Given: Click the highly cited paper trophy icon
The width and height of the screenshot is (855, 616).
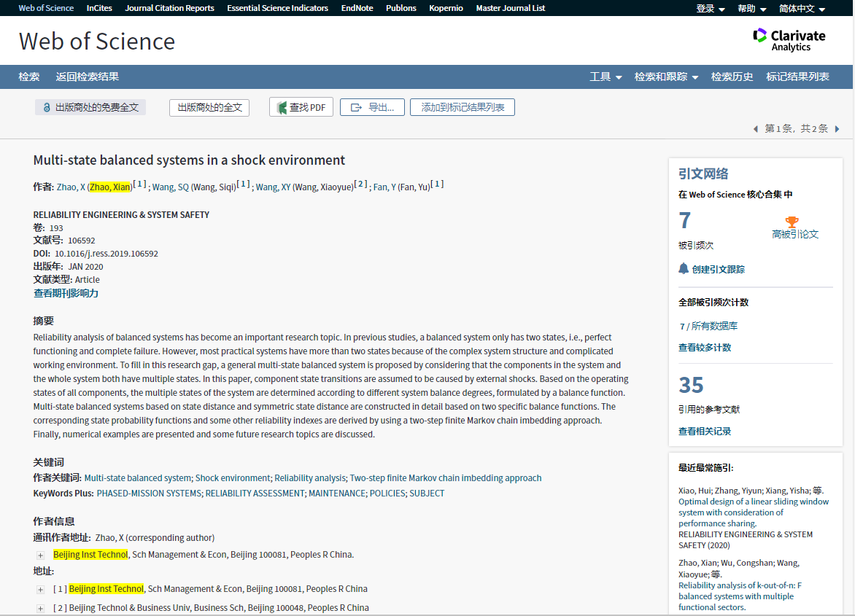Looking at the screenshot, I should pos(792,222).
